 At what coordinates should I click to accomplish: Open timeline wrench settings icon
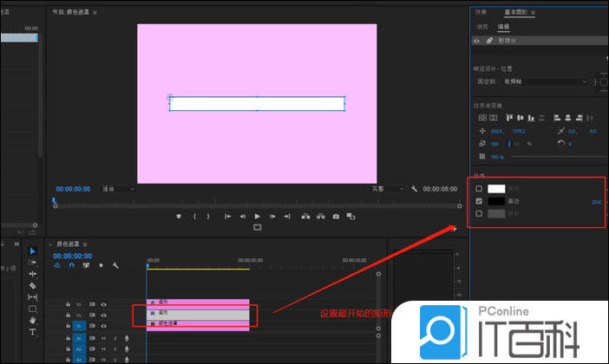click(115, 266)
